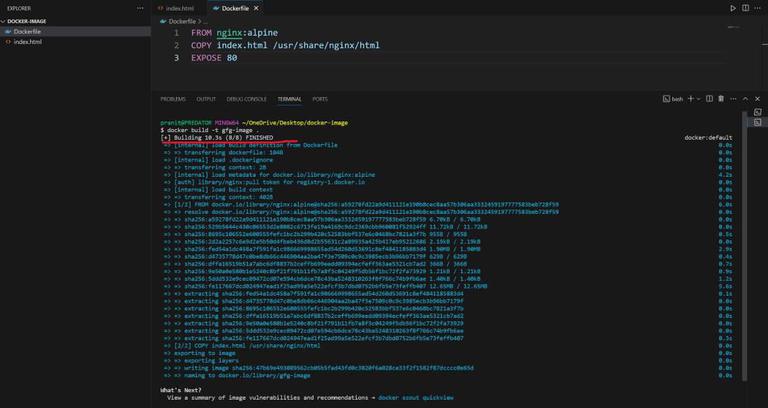Run the file with the play icon

point(733,8)
